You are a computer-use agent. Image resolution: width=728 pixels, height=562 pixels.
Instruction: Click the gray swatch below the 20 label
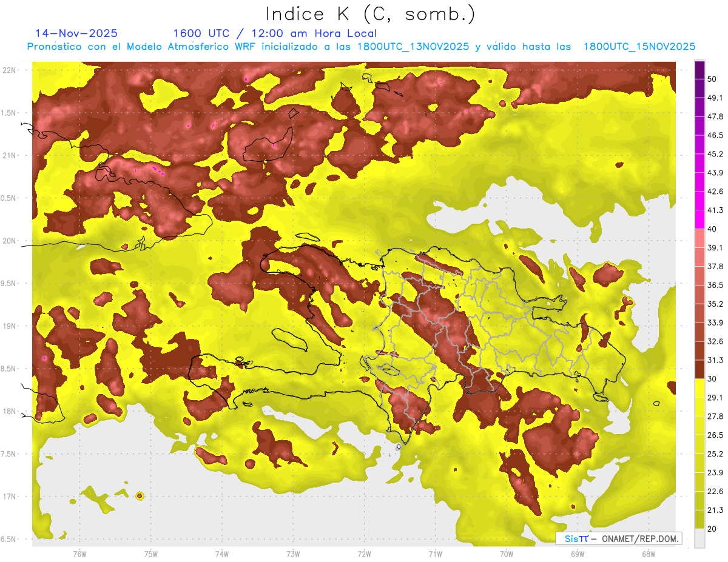[x=699, y=538]
